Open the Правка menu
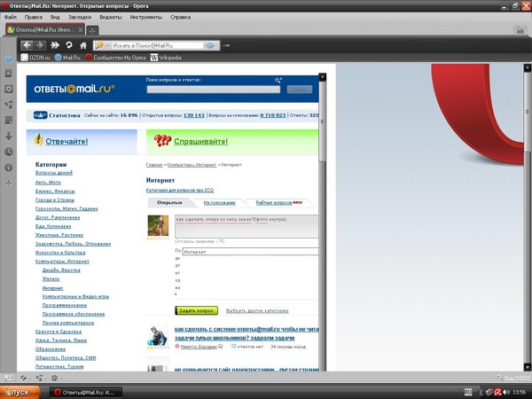The image size is (532, 399). click(34, 17)
